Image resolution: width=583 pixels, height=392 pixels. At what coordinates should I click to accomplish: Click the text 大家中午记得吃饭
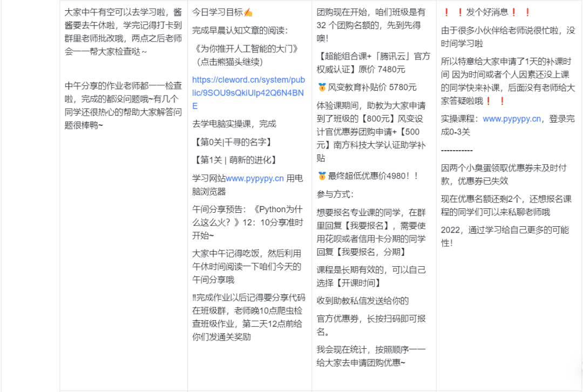pyautogui.click(x=226, y=253)
